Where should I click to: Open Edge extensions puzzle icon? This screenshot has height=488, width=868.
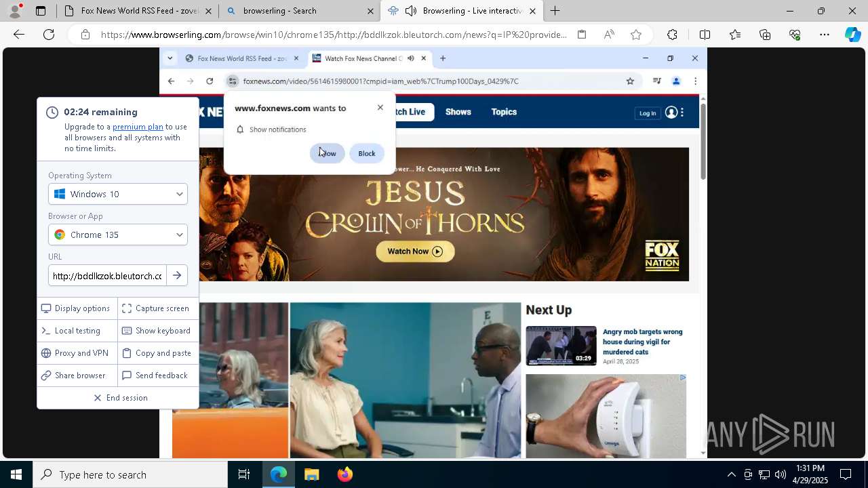click(x=672, y=35)
